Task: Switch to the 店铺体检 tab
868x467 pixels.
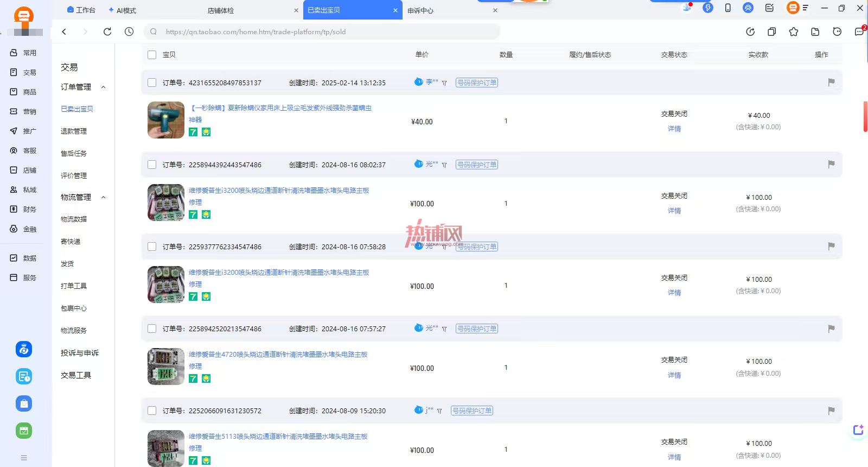Action: pyautogui.click(x=221, y=10)
